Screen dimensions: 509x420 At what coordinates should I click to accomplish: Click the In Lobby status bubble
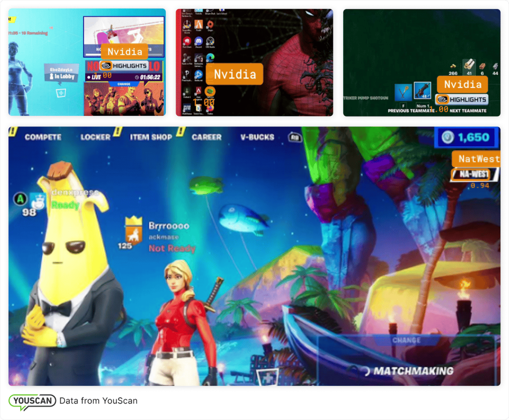[x=61, y=74]
